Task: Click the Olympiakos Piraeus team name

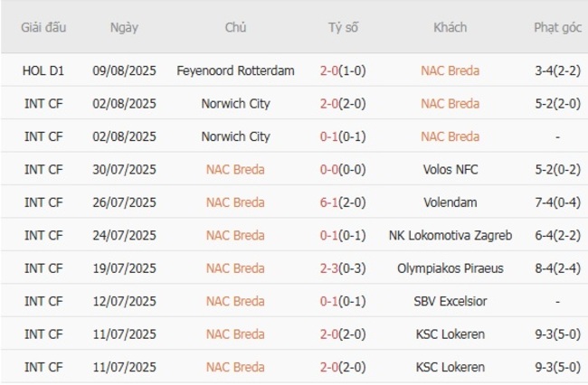Action: pyautogui.click(x=450, y=268)
